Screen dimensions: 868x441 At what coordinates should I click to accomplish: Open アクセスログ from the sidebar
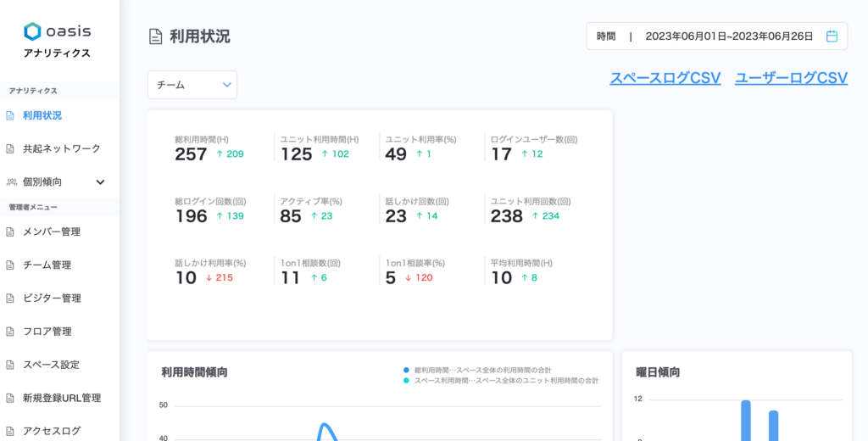(x=52, y=430)
